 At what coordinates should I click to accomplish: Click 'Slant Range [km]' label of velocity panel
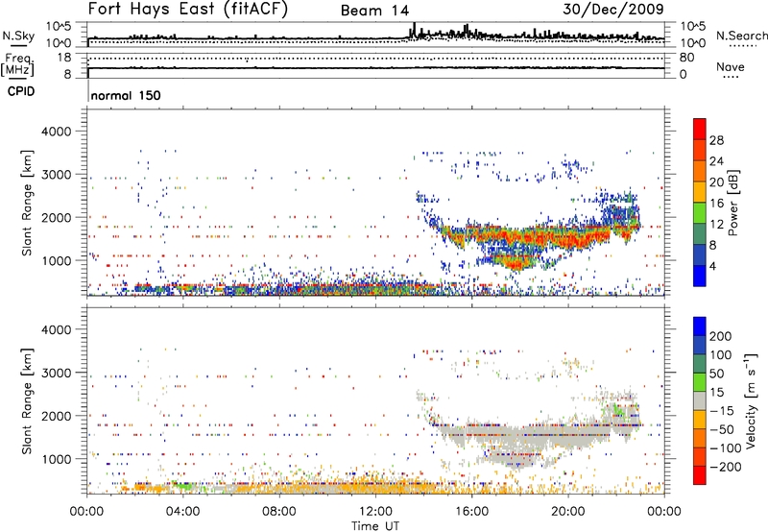pos(27,401)
